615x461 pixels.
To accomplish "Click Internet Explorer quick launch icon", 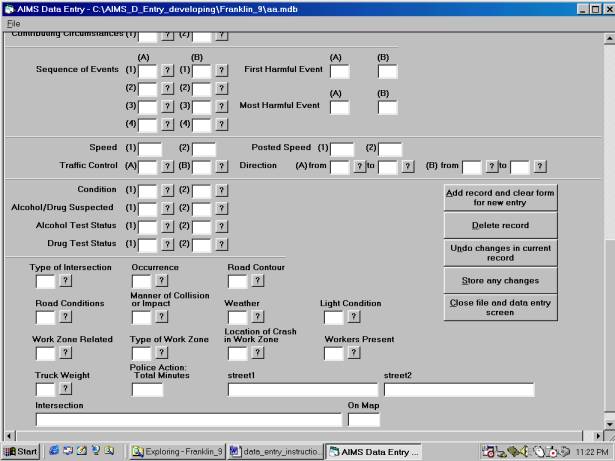I will (54, 451).
